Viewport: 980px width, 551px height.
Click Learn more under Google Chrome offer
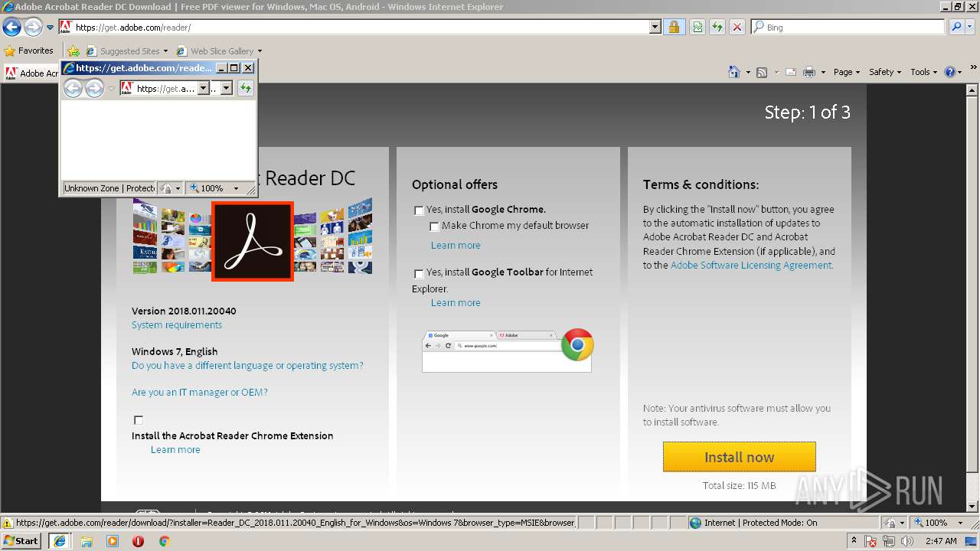pyautogui.click(x=456, y=246)
